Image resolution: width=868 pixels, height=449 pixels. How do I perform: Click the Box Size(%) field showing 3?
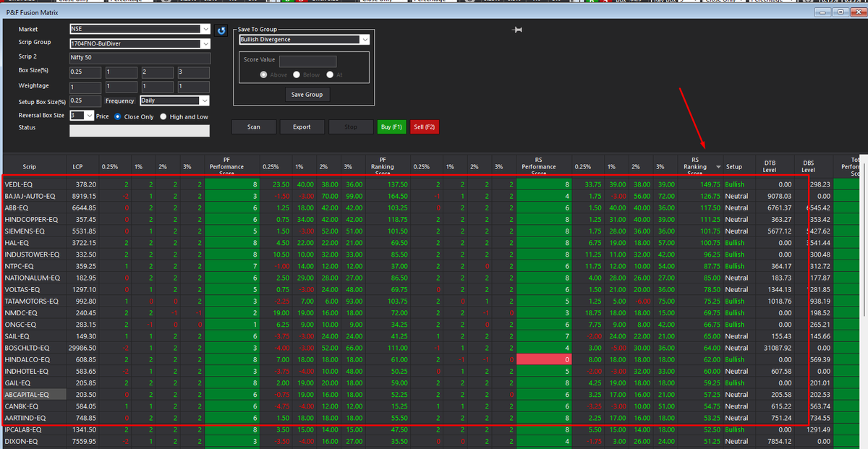(193, 72)
